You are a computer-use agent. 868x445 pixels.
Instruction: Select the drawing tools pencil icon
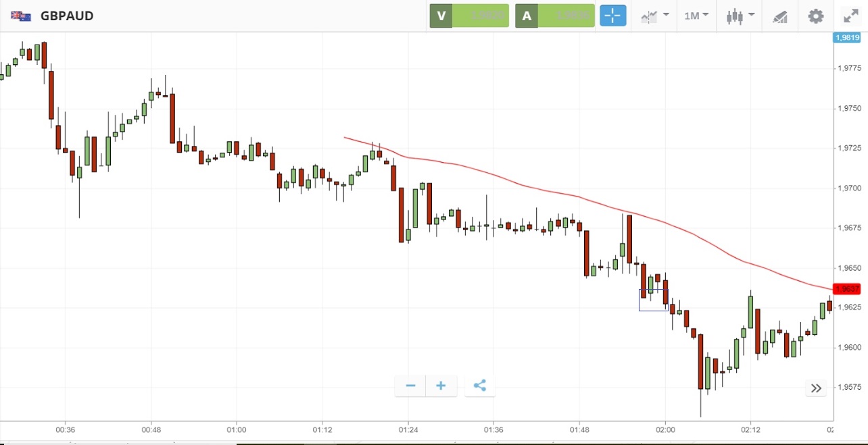pyautogui.click(x=779, y=16)
